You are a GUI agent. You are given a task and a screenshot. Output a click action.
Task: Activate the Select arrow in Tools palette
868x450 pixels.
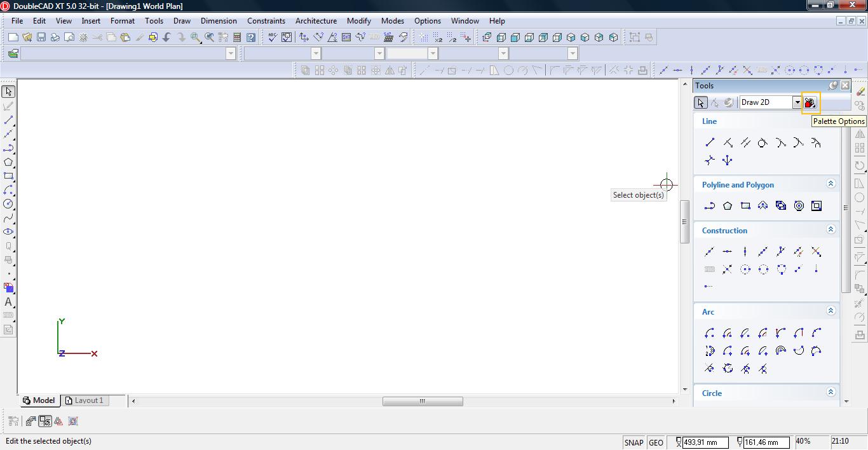(x=700, y=102)
